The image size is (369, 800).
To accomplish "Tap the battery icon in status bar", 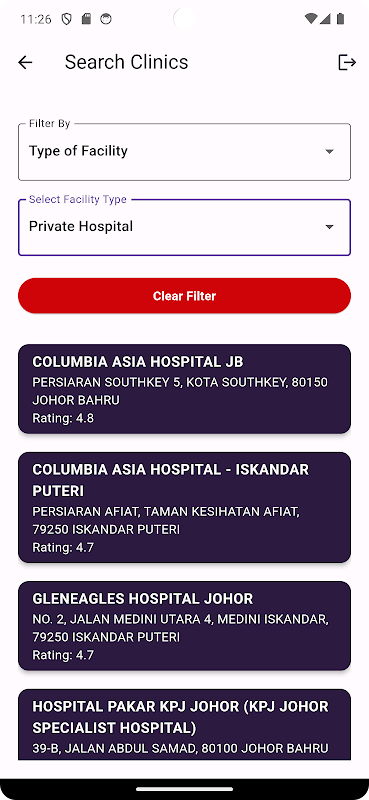I will point(340,19).
